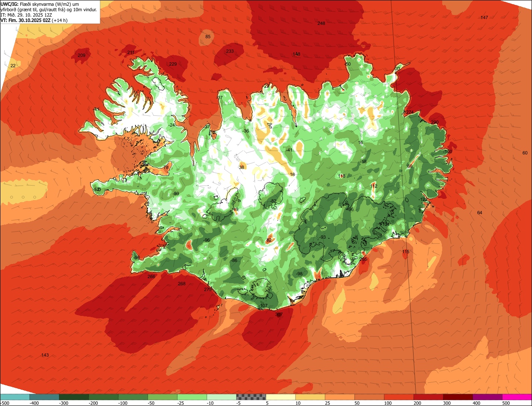This screenshot has height=406, width=532.
Task: Click the map value 211
Action: (131, 52)
